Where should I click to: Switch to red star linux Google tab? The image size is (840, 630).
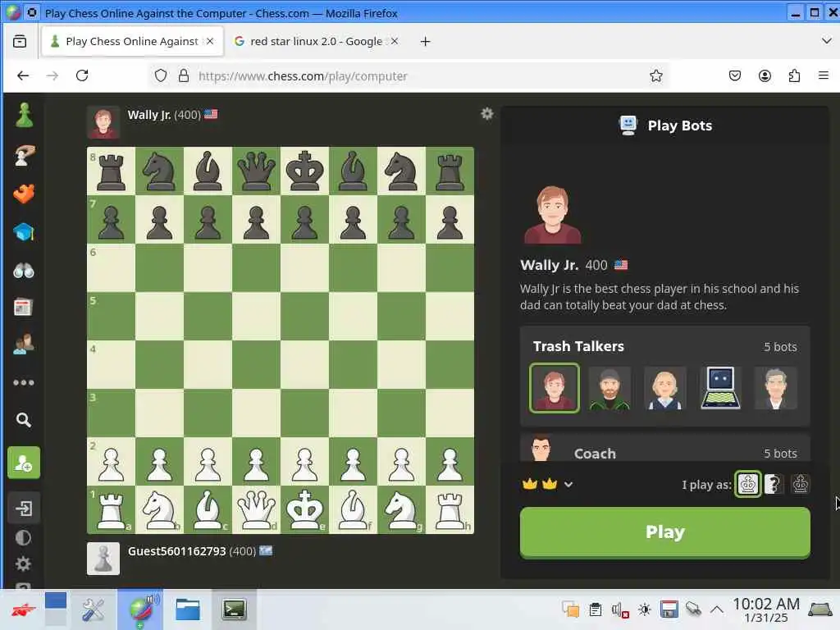[316, 41]
